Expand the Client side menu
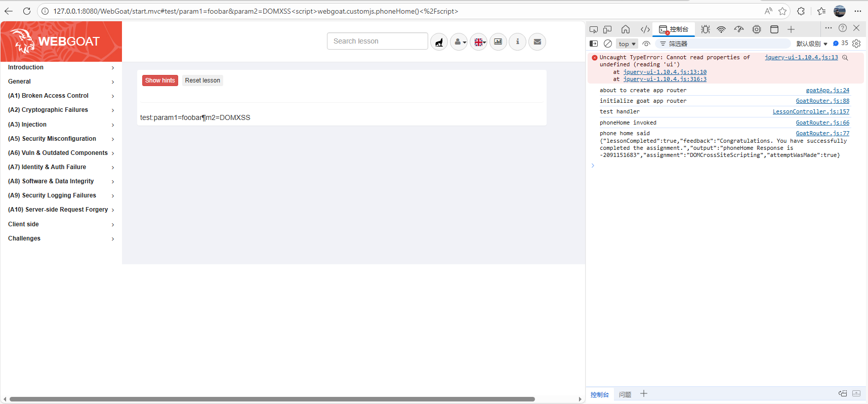Viewport: 868px width, 404px height. pyautogui.click(x=61, y=224)
